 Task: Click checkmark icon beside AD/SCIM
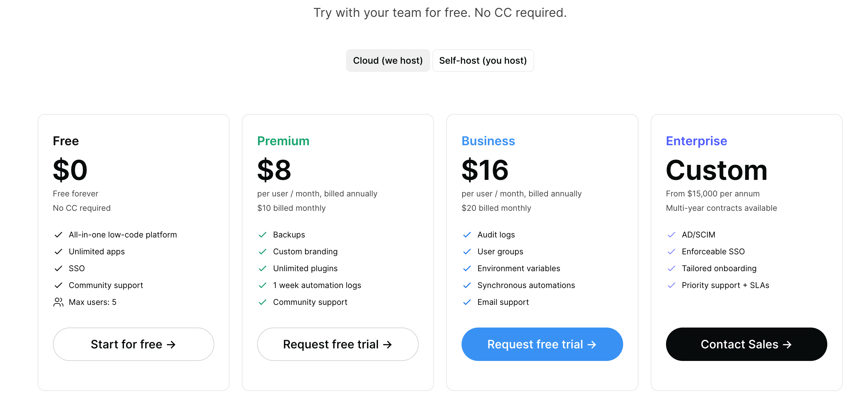point(671,235)
